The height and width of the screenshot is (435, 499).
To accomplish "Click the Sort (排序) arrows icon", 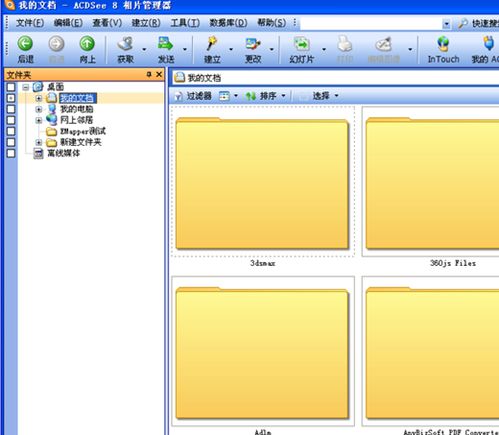I will point(251,96).
